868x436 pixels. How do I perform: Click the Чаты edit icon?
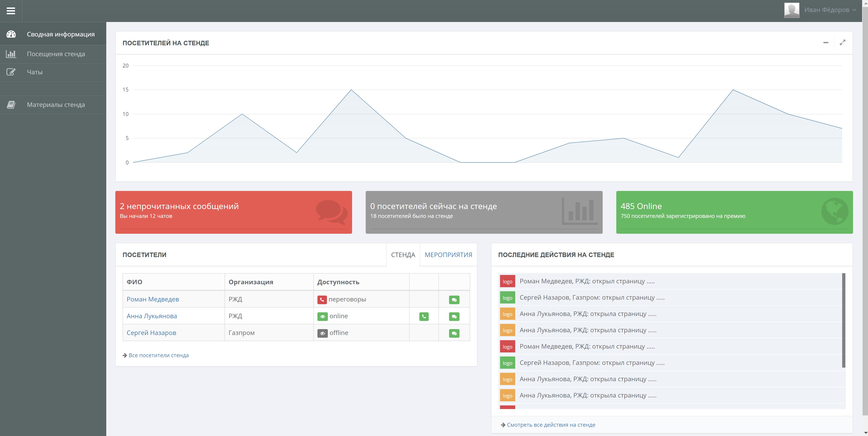click(11, 72)
